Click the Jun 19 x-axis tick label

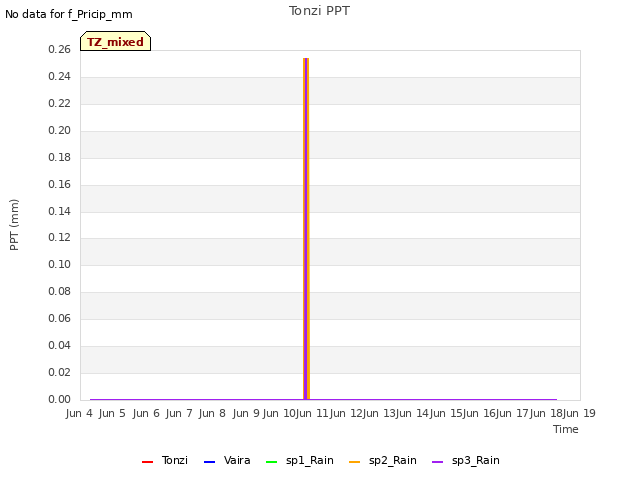[579, 413]
